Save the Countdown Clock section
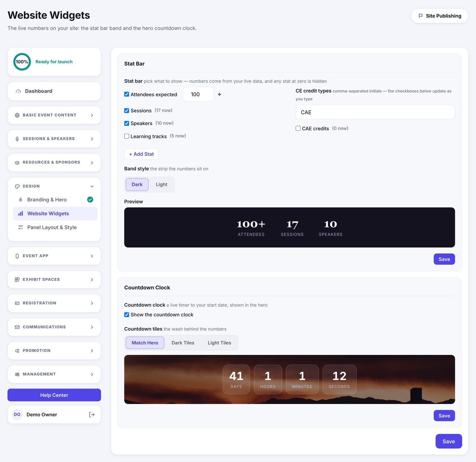This screenshot has height=462, width=476. [x=444, y=416]
